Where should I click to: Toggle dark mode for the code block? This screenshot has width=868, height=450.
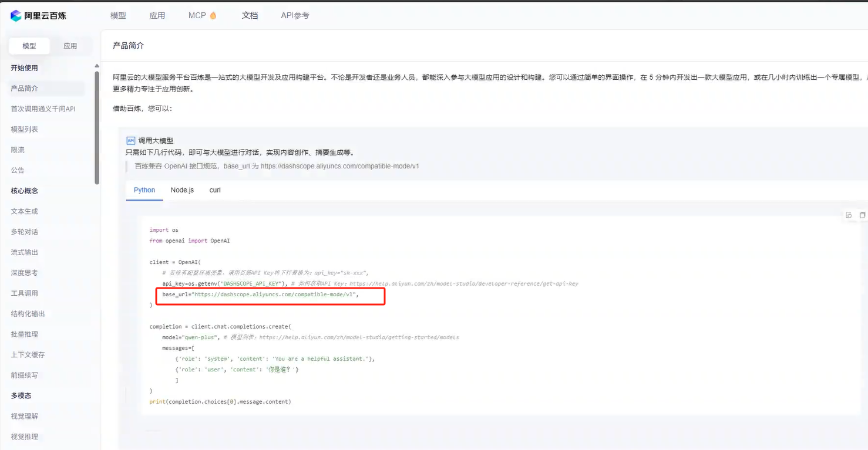[x=849, y=215]
